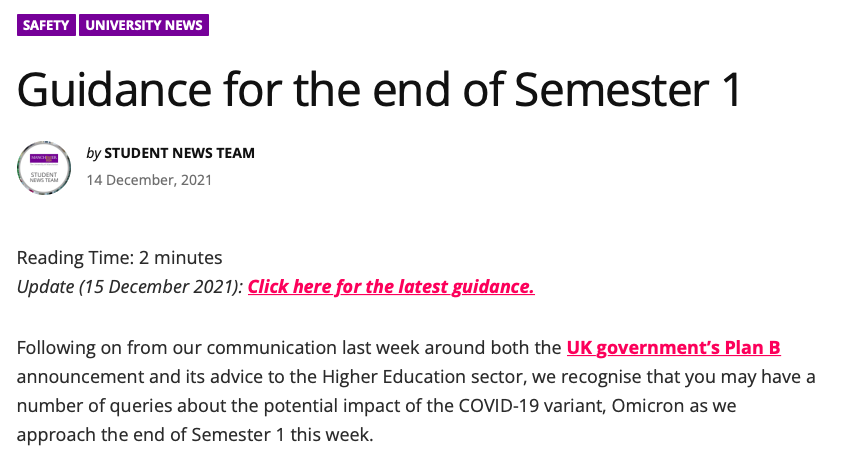Open the UK government's Plan B link
Screen dimensions: 862x469
coord(673,348)
